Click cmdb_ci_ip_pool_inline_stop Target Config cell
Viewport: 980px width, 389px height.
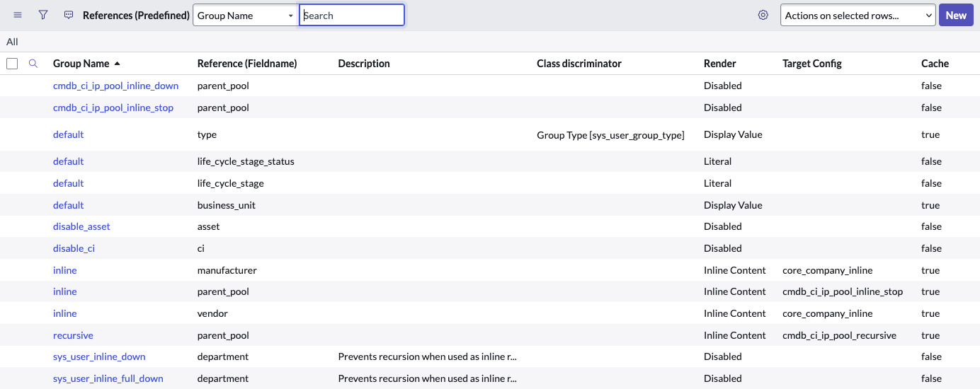click(x=843, y=291)
